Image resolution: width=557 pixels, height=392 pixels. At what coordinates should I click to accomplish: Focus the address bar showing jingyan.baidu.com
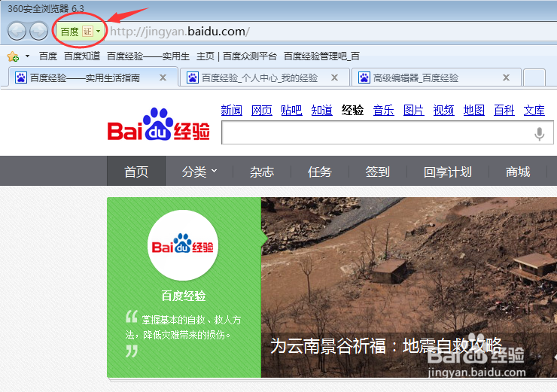point(332,32)
